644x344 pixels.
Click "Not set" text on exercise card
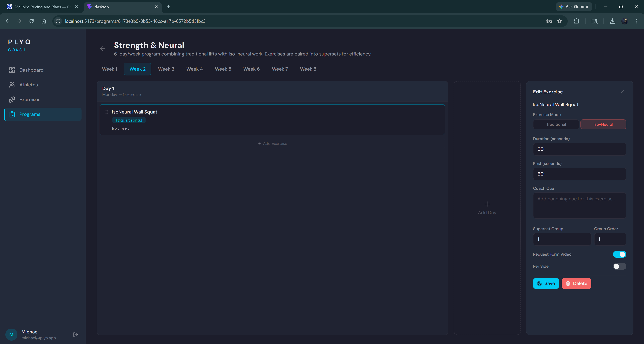120,128
